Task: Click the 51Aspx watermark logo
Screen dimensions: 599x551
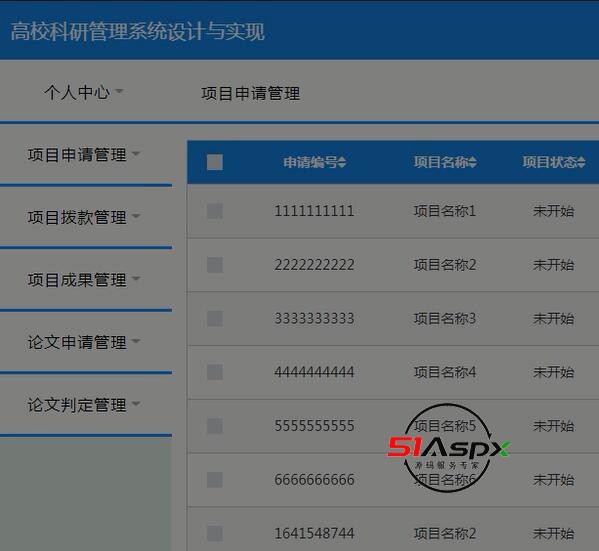Action: click(449, 448)
